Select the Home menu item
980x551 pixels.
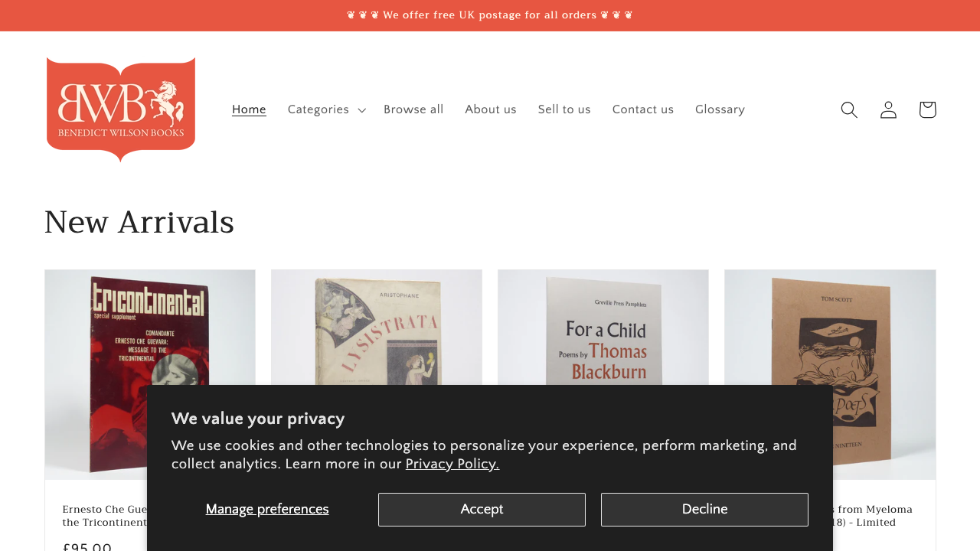[249, 109]
